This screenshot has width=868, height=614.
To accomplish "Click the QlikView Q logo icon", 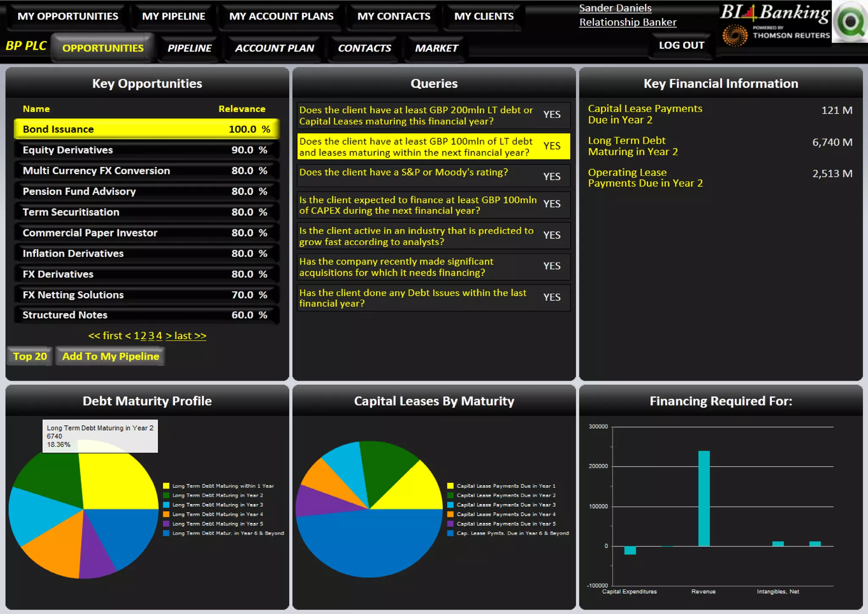I will tap(850, 21).
